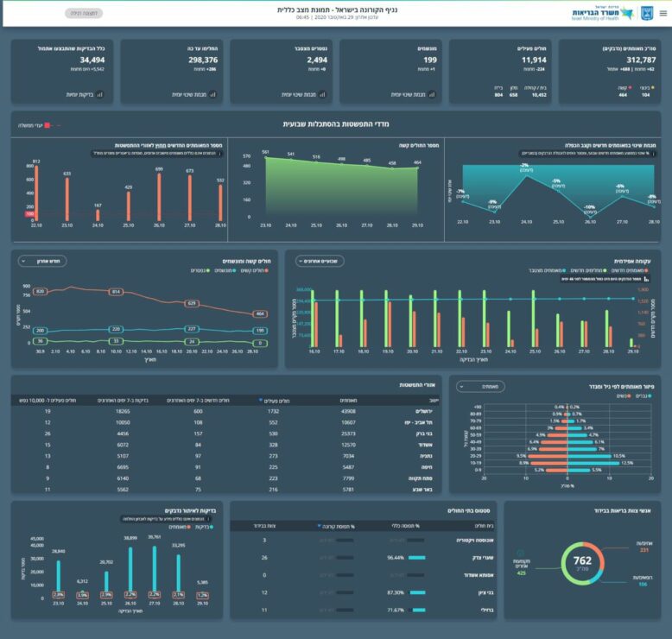The width and height of the screenshot is (672, 639).
Task: Click the pill button in the top-left header
Action: (84, 13)
